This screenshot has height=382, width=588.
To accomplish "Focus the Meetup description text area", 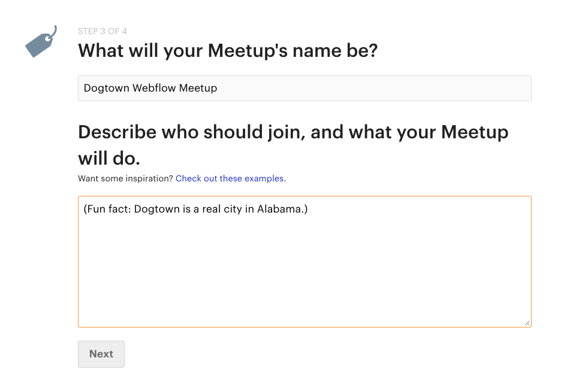I will coord(304,262).
